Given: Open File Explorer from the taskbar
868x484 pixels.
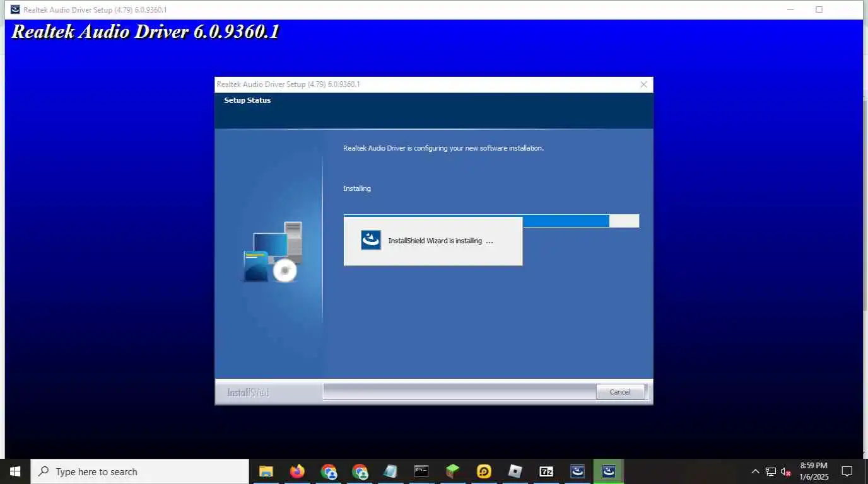Looking at the screenshot, I should click(266, 471).
